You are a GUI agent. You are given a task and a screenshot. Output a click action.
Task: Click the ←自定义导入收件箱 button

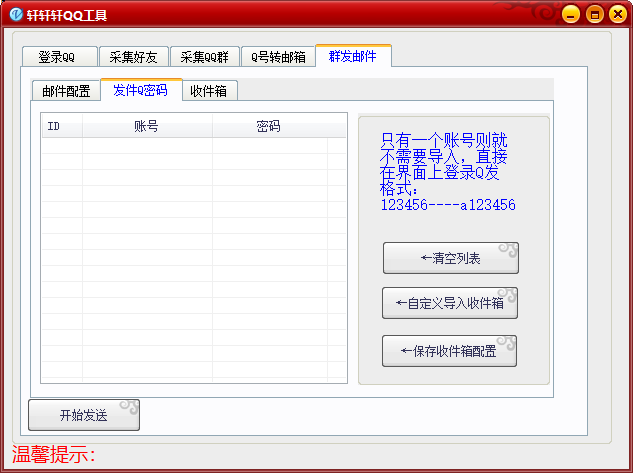[x=450, y=303]
